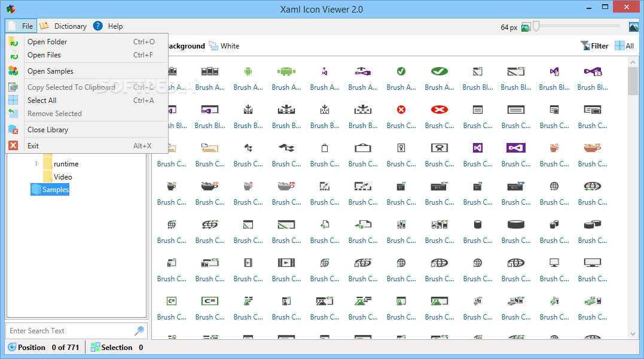644x359 pixels.
Task: Select the wide oval green checkmark icon
Action: coord(439,71)
